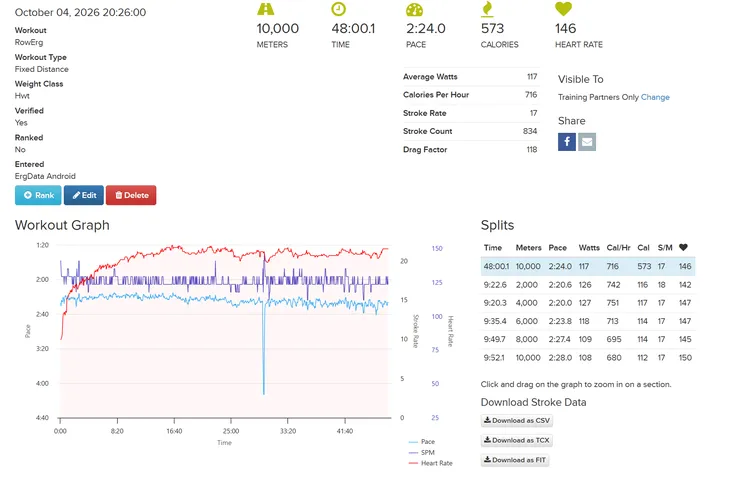740x477 pixels.
Task: Click the Time column header in Splits
Action: [x=493, y=248]
